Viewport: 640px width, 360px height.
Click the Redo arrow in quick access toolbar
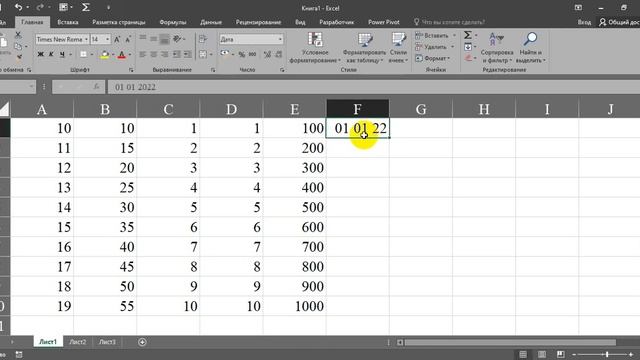click(x=40, y=7)
